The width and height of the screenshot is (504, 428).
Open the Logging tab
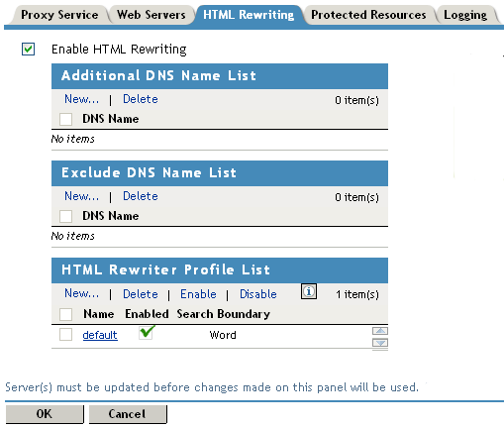pyautogui.click(x=465, y=15)
